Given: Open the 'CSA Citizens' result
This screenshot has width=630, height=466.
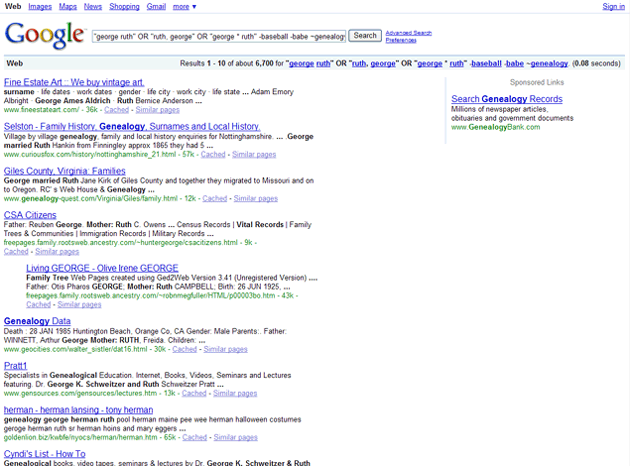Looking at the screenshot, I should click(x=30, y=215).
